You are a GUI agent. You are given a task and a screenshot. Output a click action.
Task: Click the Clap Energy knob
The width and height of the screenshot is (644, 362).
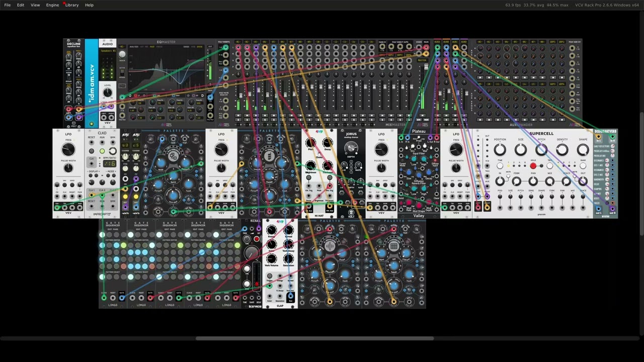coord(272,231)
